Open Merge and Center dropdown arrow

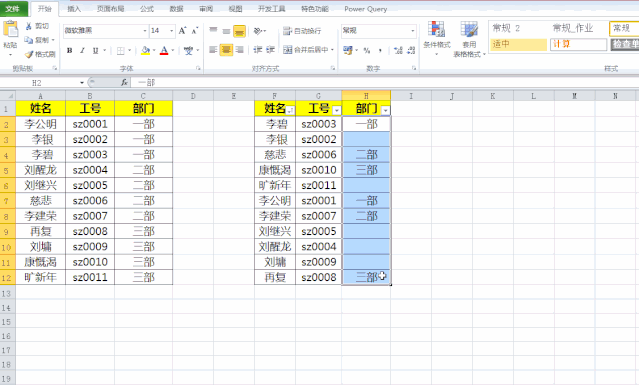tap(333, 50)
